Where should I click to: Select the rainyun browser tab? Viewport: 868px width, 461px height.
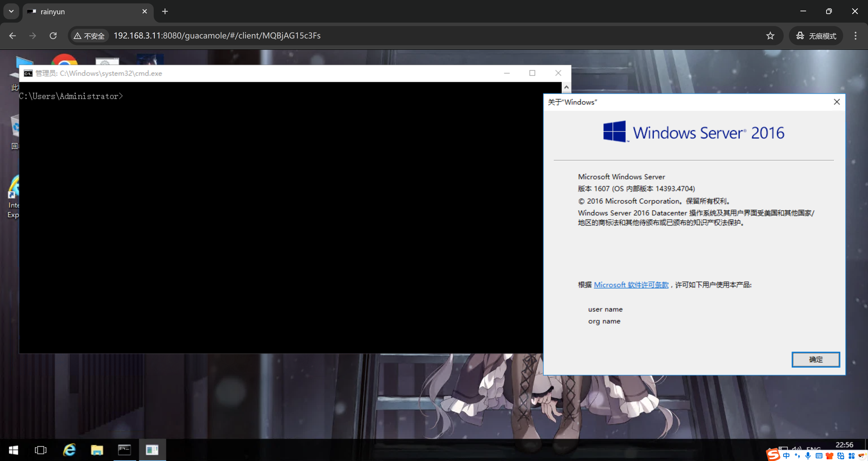click(88, 12)
